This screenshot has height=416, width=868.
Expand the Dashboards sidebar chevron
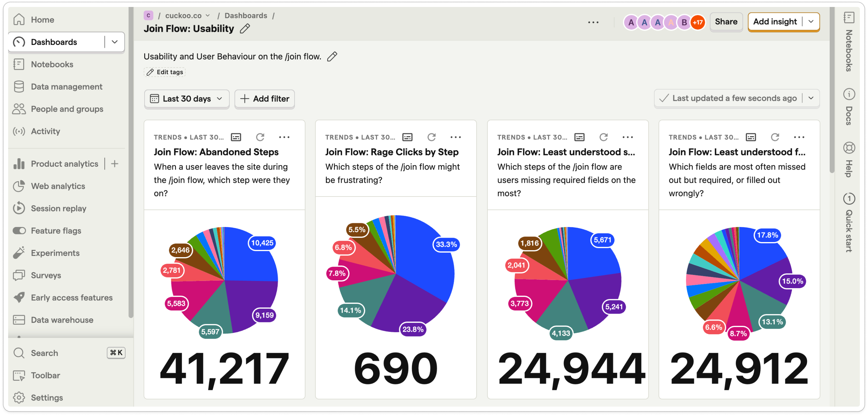click(115, 42)
